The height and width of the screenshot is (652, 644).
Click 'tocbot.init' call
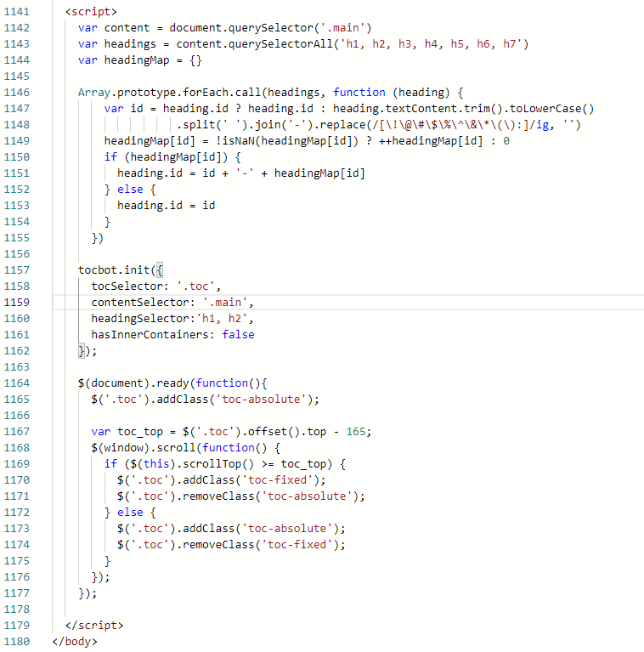click(114, 270)
